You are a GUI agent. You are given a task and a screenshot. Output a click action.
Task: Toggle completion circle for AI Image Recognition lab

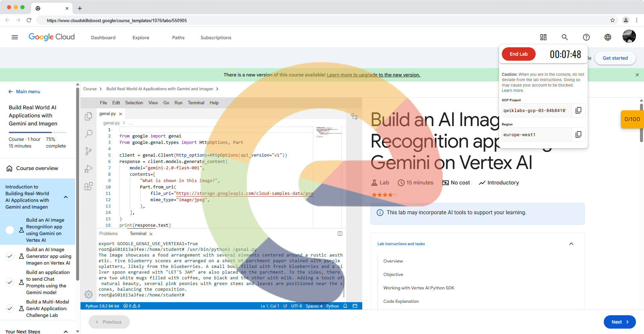(x=10, y=230)
